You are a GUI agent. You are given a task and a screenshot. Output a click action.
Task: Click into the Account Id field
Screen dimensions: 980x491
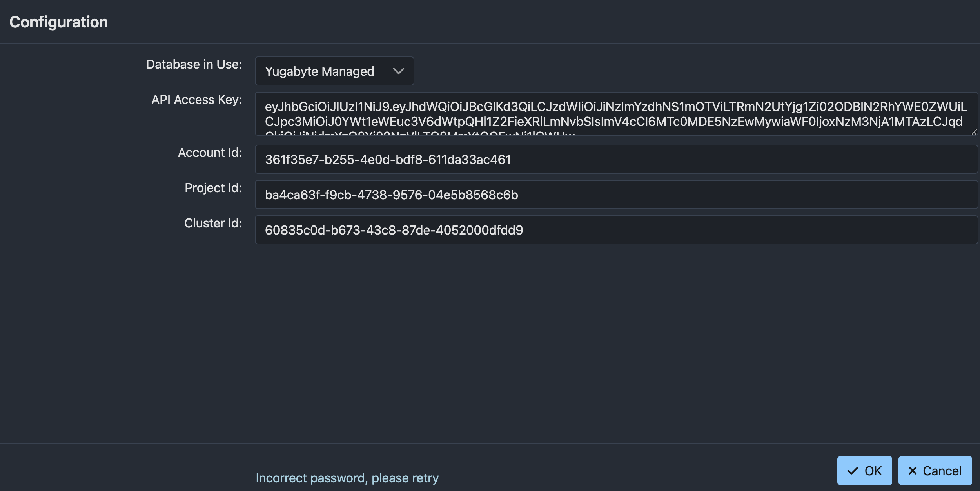pyautogui.click(x=616, y=159)
